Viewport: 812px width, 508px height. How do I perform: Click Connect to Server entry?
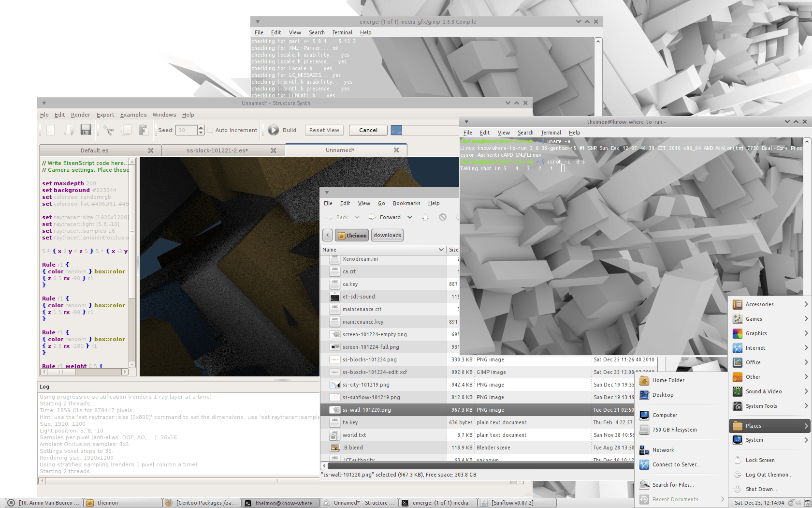[681, 464]
